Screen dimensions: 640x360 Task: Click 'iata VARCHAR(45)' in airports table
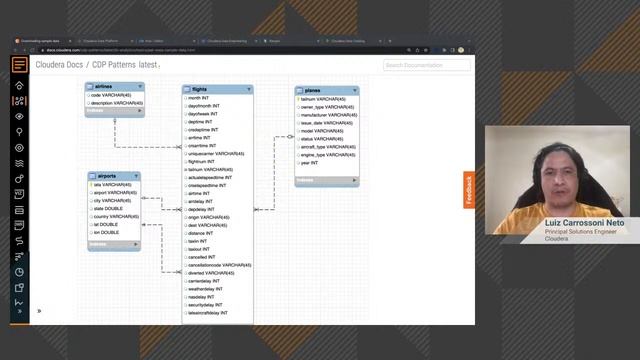point(113,185)
